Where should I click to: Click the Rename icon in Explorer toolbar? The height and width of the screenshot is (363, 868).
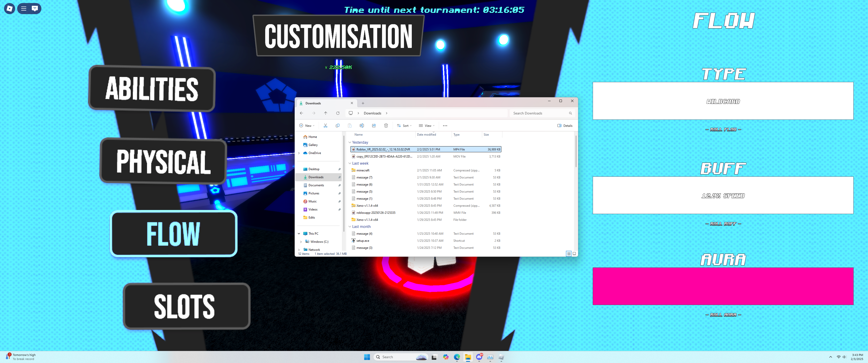coord(362,126)
